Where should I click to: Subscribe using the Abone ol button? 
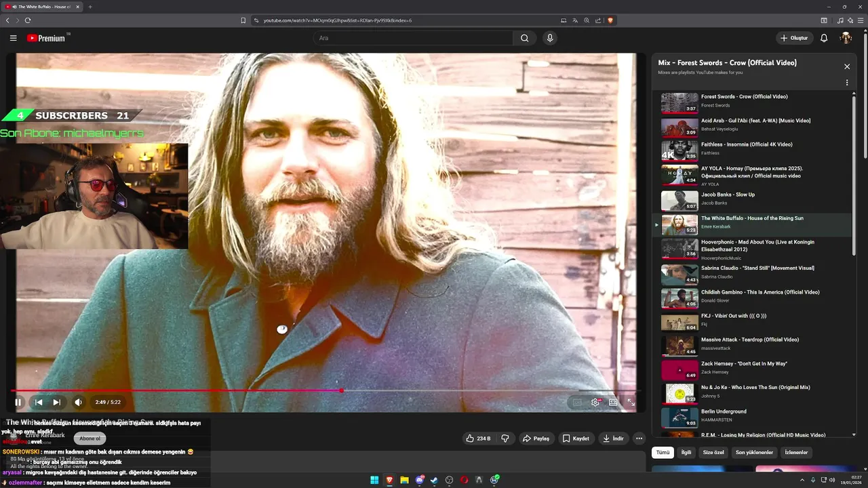tap(90, 439)
